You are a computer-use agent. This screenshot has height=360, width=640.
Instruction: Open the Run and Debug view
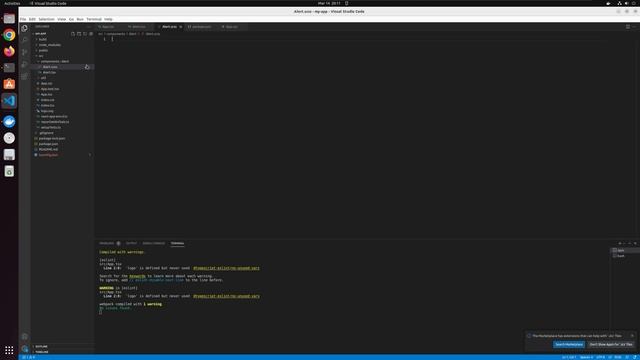(24, 64)
